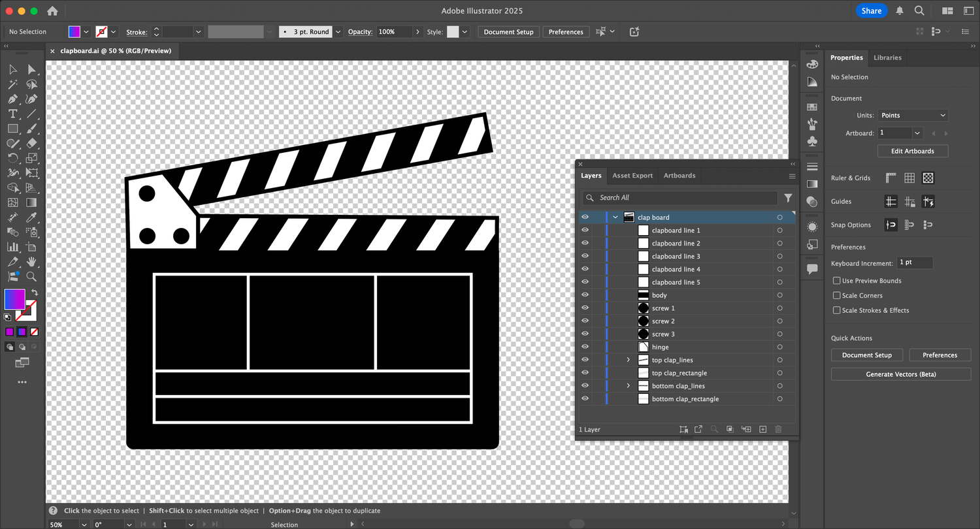
Task: Activate the Rotate tool
Action: point(12,158)
